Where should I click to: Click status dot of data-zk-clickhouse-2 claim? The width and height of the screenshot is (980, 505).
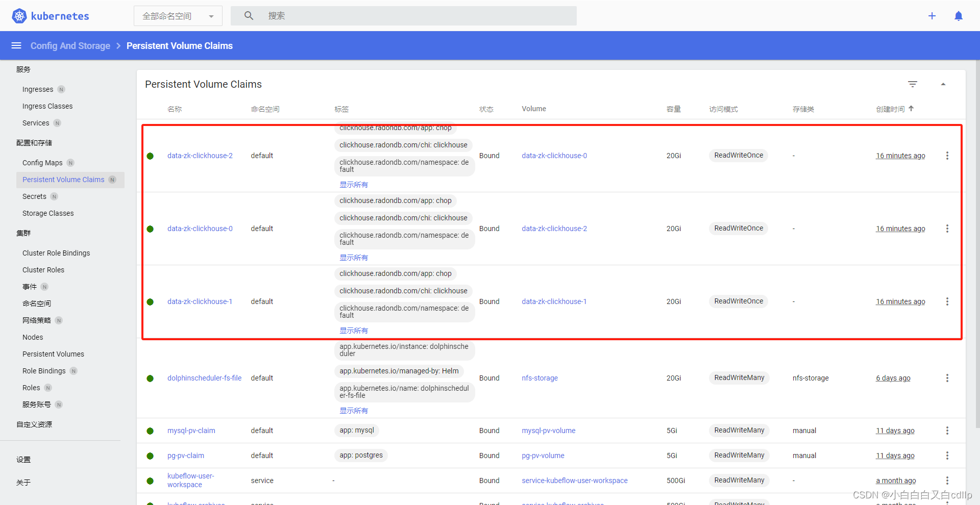click(x=150, y=156)
